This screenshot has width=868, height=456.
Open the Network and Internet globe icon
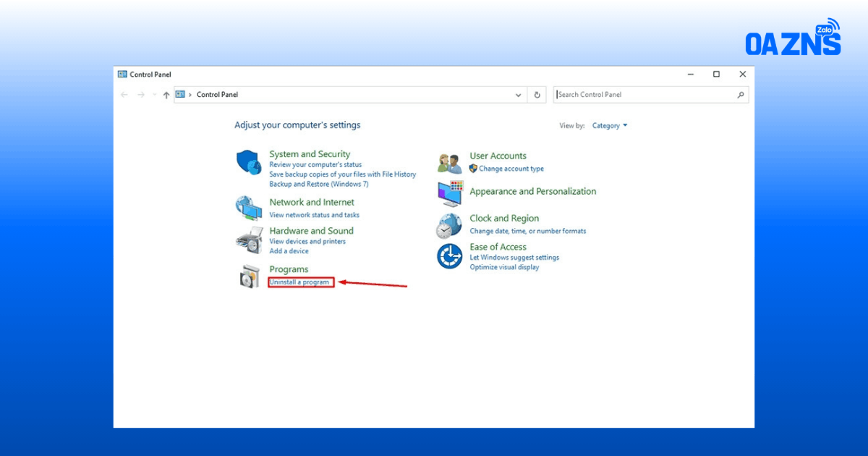pyautogui.click(x=249, y=208)
